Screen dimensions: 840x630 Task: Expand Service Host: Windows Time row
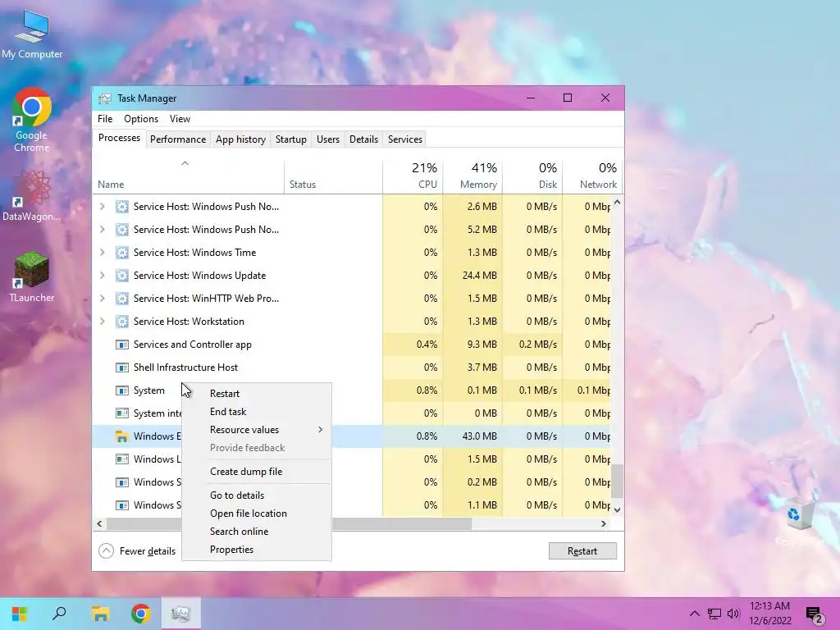103,253
